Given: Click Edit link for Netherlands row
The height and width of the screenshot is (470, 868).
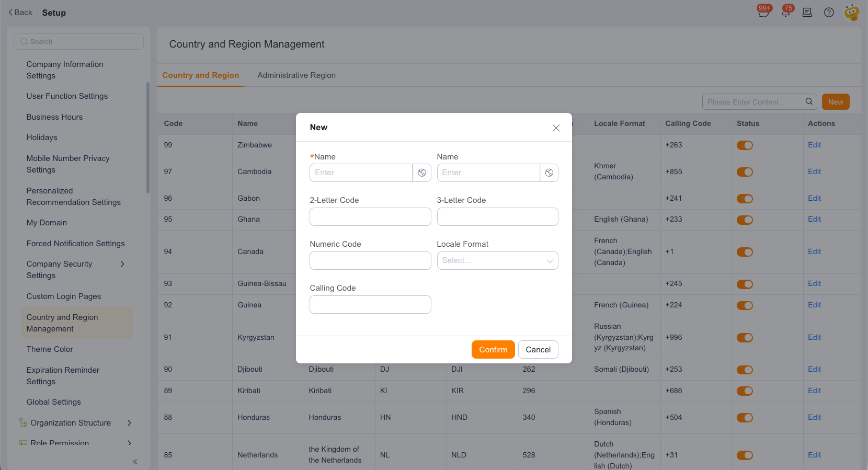Looking at the screenshot, I should 814,455.
